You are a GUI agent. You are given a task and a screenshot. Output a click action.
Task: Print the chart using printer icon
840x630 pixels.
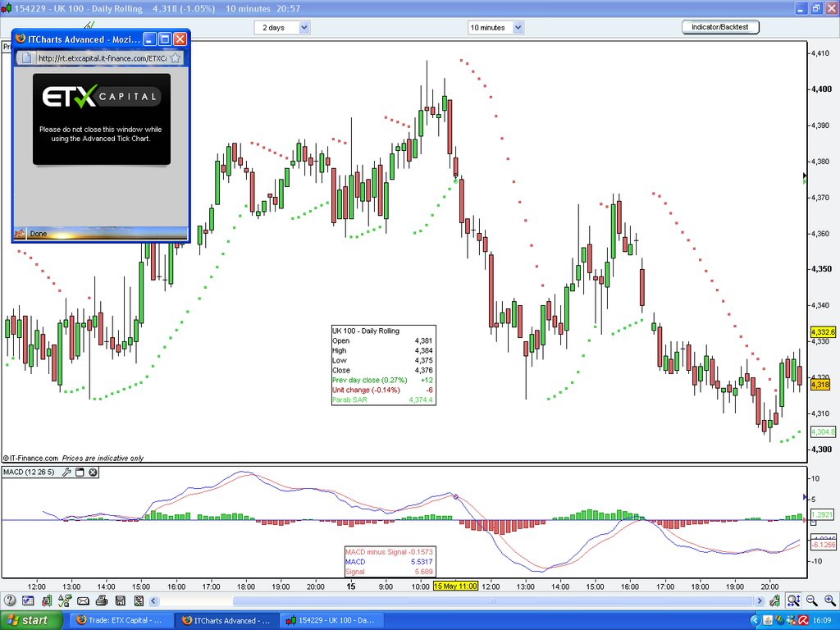tap(102, 600)
